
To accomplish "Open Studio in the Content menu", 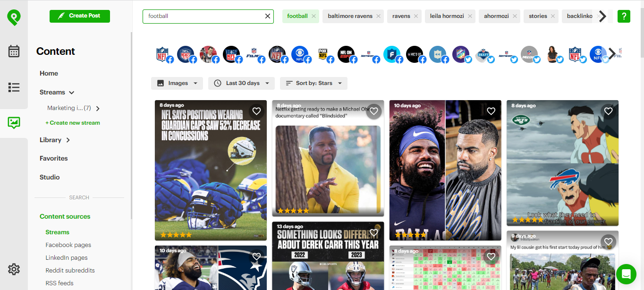I will pos(50,177).
